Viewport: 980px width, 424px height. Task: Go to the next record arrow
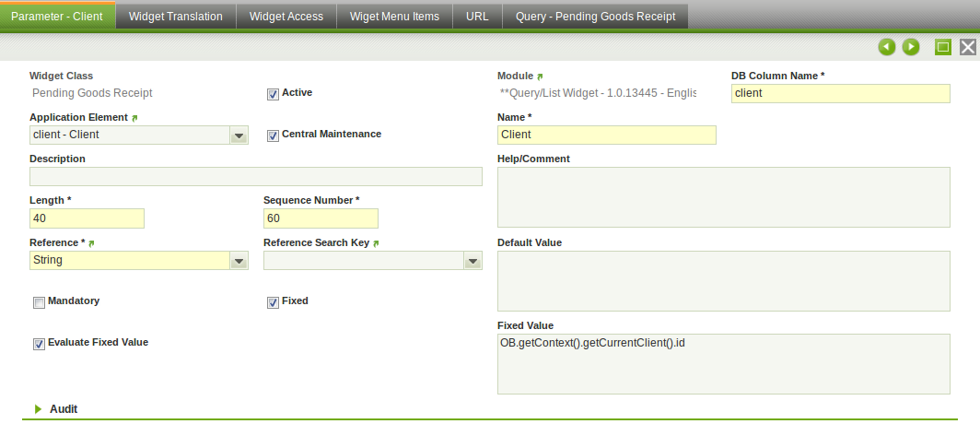[911, 47]
